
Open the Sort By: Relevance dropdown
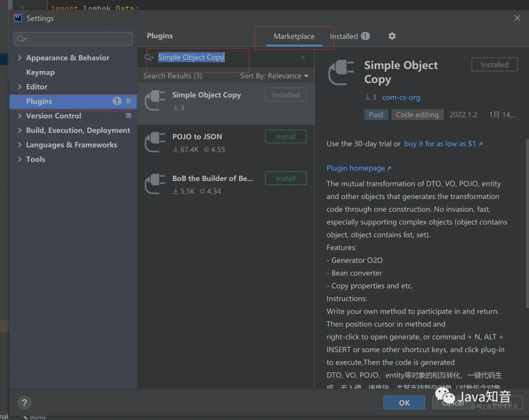tap(274, 76)
